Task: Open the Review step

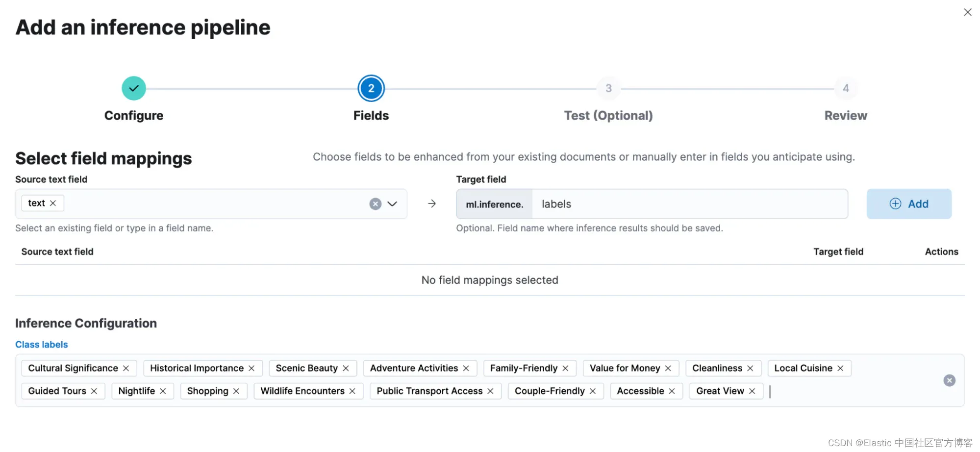Action: pyautogui.click(x=845, y=89)
